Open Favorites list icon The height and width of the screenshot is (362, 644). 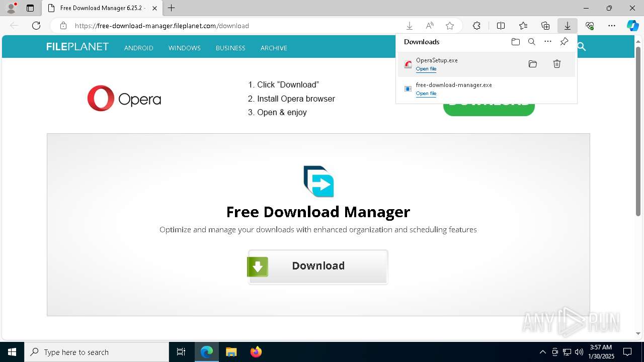(523, 26)
